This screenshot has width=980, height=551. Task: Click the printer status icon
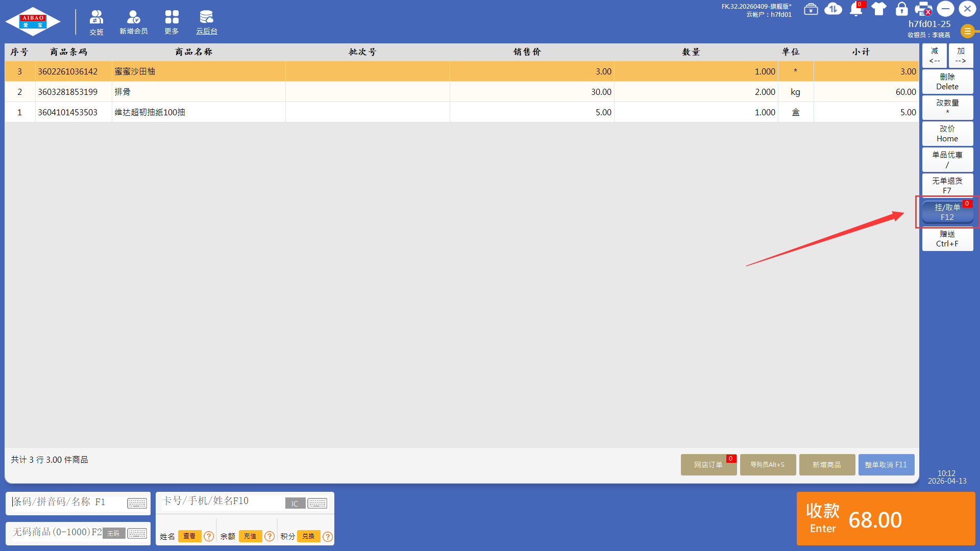coord(923,9)
